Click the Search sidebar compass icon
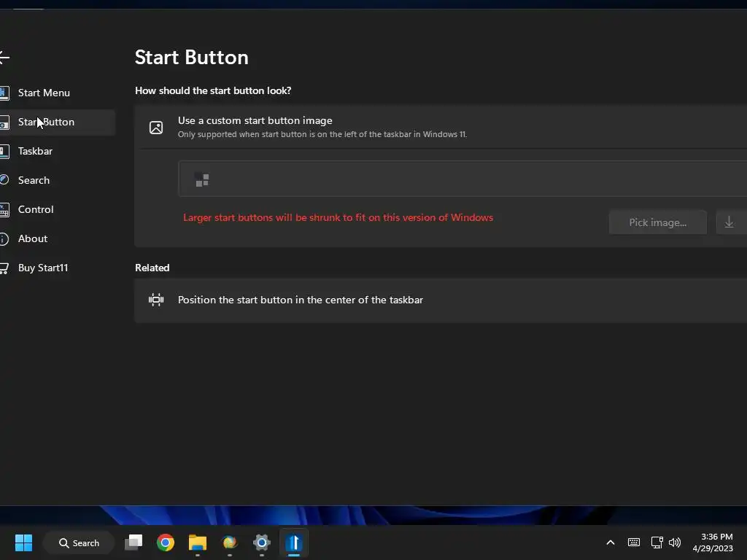Image resolution: width=747 pixels, height=560 pixels. 4,180
